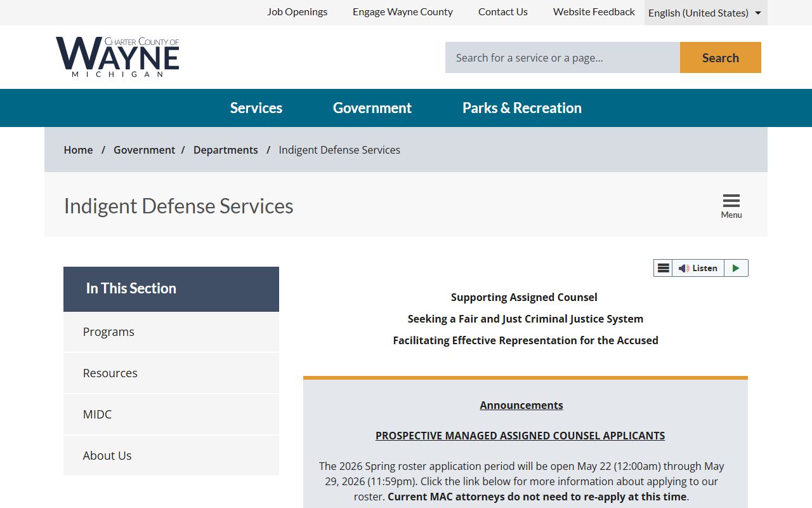This screenshot has width=812, height=508.
Task: Click Facilitating Effective Representation for the Accused
Action: pos(525,340)
